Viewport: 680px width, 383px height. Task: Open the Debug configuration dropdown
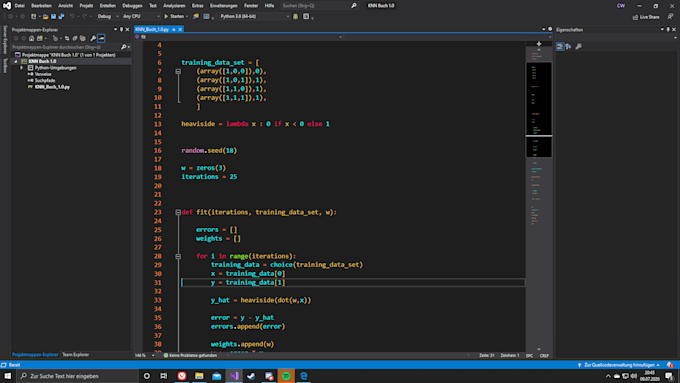click(108, 16)
